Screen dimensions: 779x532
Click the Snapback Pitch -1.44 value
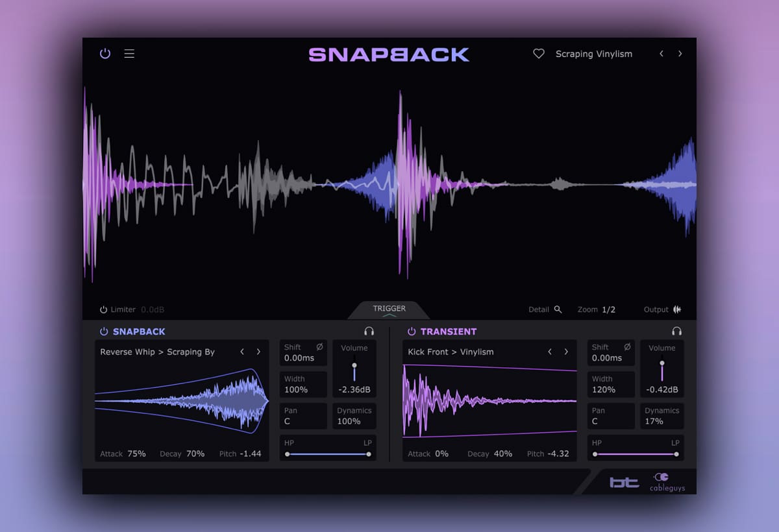point(250,453)
